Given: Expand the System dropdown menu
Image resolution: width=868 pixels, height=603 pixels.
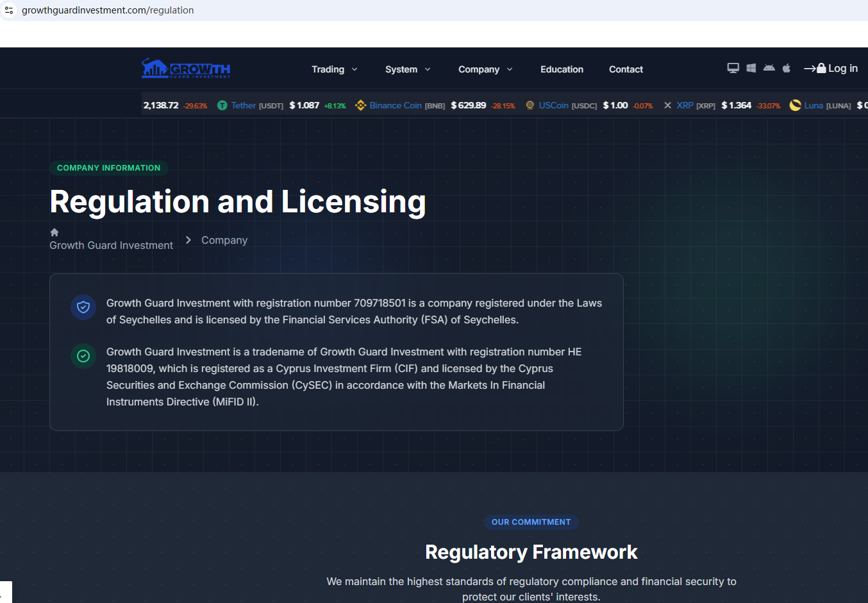Looking at the screenshot, I should tap(408, 69).
